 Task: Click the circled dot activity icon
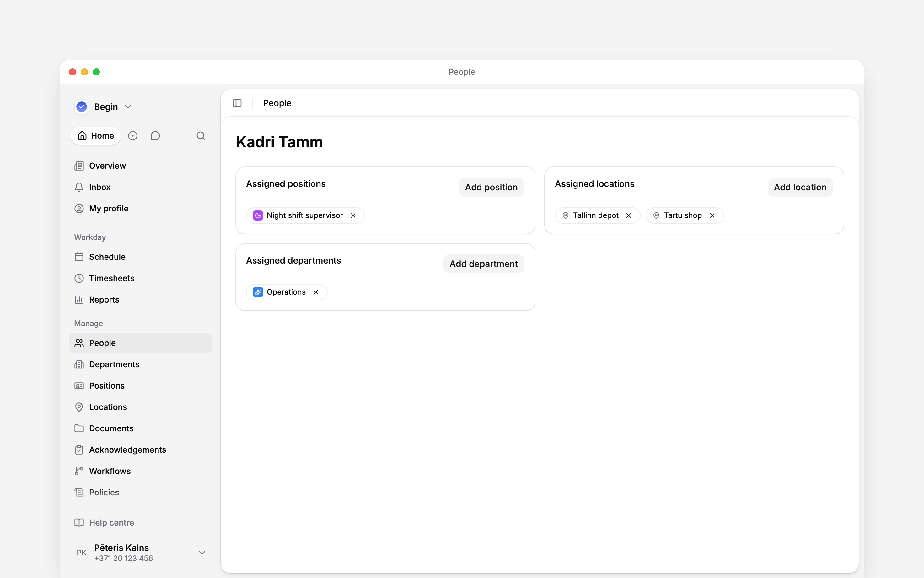click(132, 136)
